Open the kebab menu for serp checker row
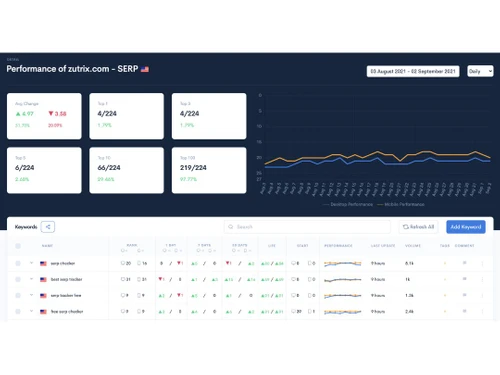Screen dimensions: 500x375 (482, 263)
